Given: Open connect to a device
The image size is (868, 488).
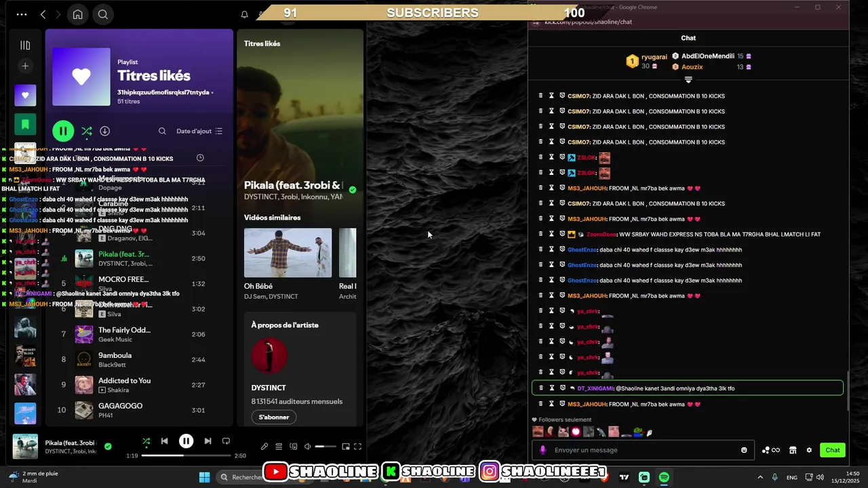Looking at the screenshot, I should click(293, 447).
